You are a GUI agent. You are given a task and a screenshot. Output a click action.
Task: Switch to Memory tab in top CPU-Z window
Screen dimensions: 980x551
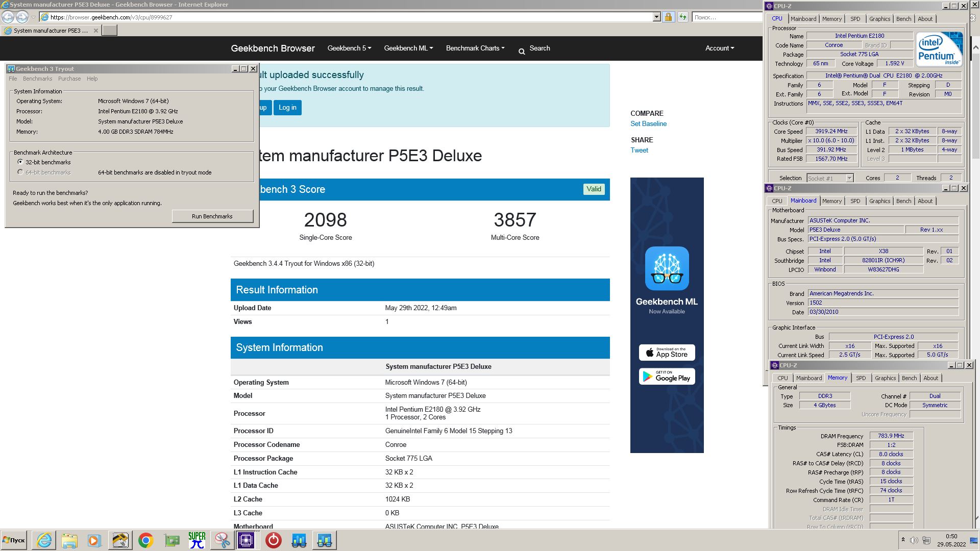[832, 19]
